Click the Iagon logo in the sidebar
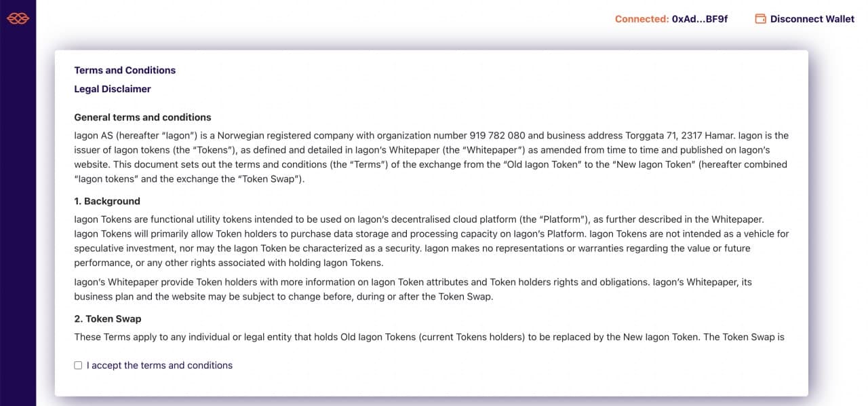This screenshot has height=406, width=868. [x=18, y=18]
